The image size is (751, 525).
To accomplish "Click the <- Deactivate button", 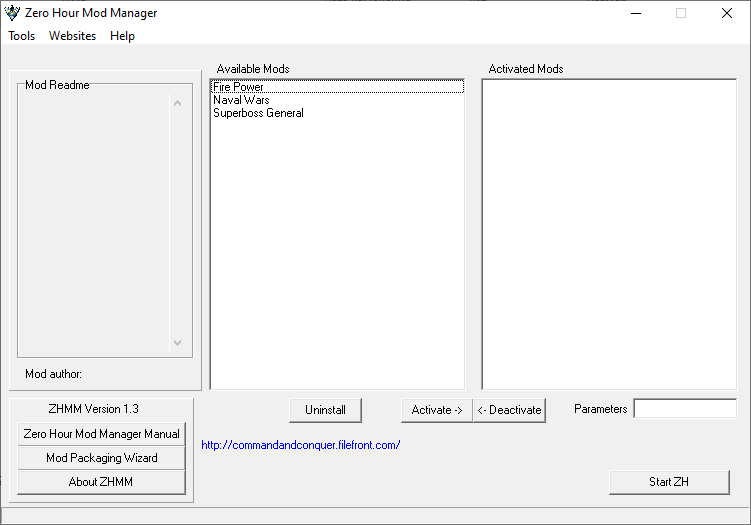I will coord(509,410).
